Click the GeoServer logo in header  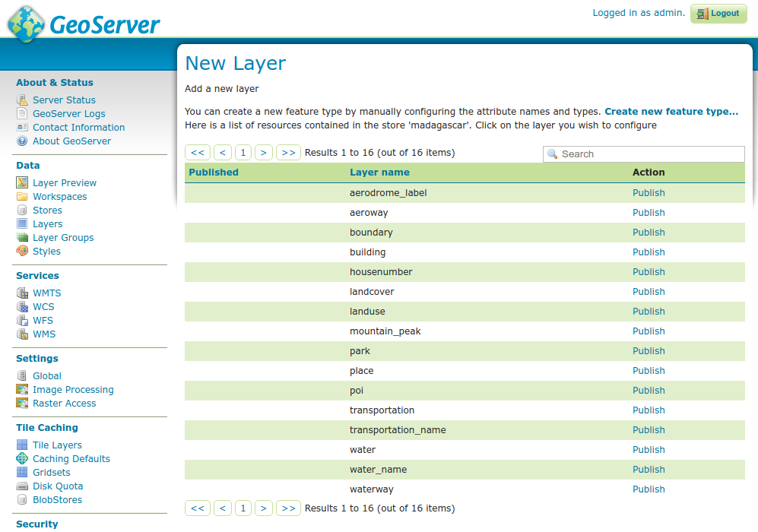coord(84,24)
